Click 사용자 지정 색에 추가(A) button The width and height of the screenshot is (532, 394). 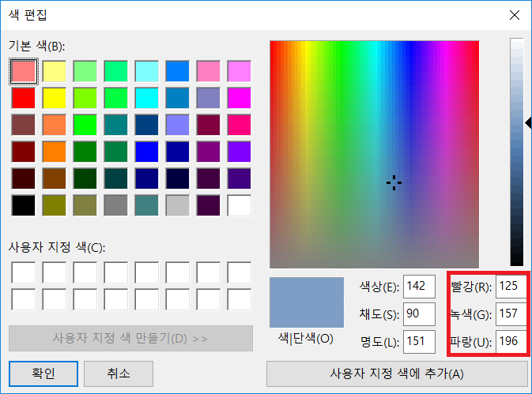coord(397,373)
